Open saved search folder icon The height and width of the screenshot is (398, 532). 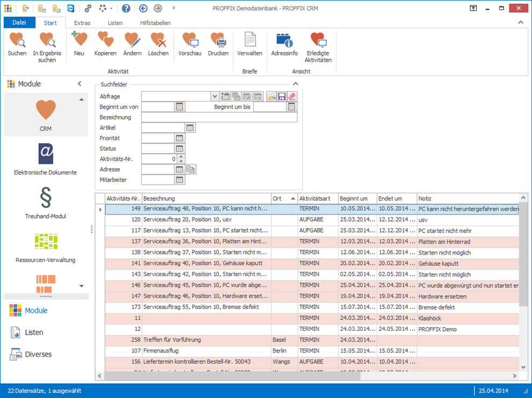pyautogui.click(x=271, y=97)
